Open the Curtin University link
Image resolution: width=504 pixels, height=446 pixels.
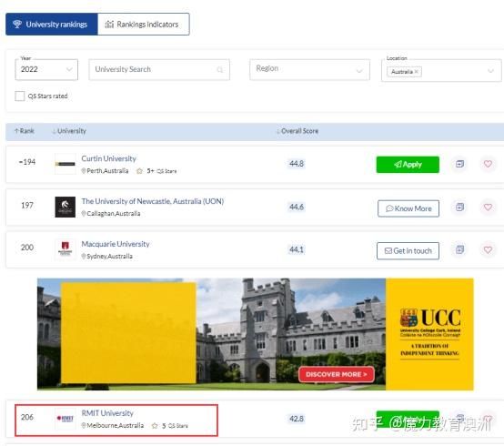pos(108,158)
